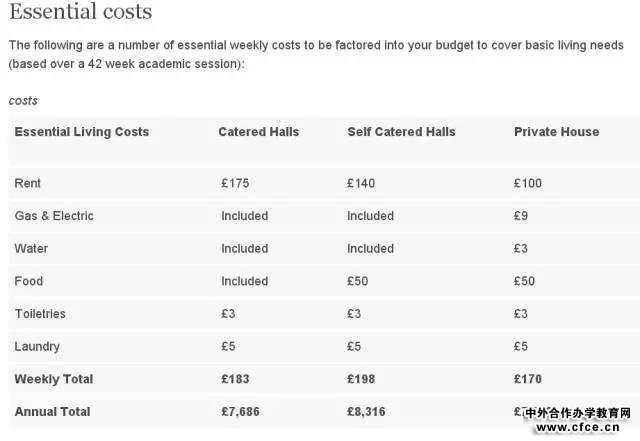Click the Water row label
This screenshot has height=441, width=640.
pyautogui.click(x=31, y=248)
